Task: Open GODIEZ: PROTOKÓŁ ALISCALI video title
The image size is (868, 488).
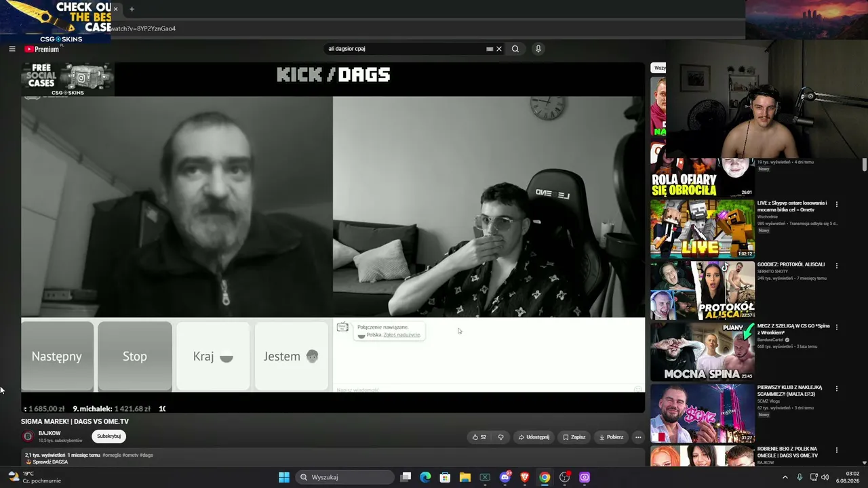Action: pos(791,264)
